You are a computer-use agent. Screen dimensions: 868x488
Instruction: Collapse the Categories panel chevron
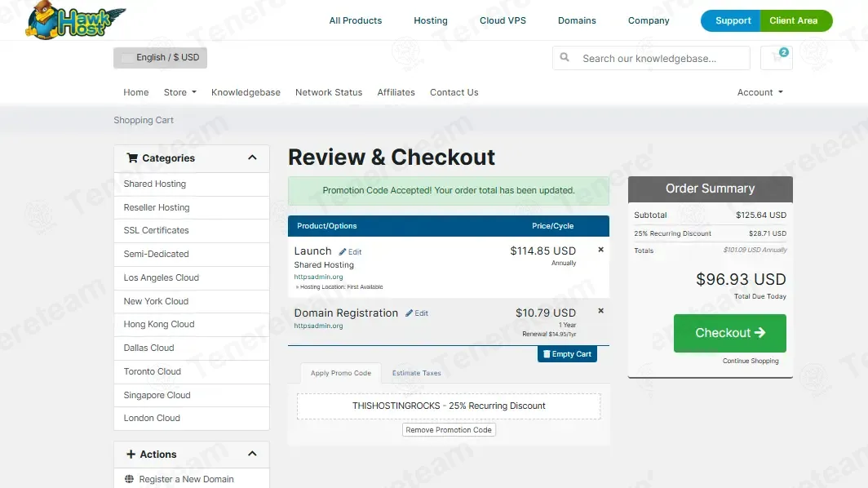coord(252,157)
